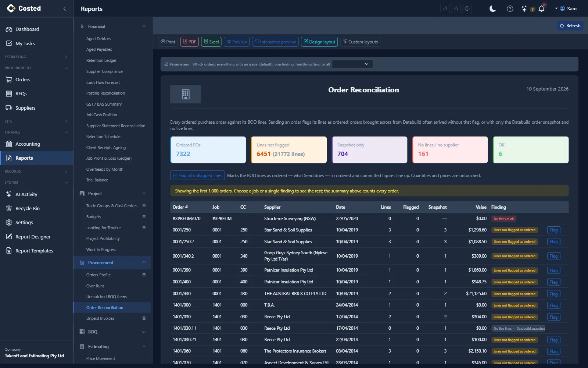This screenshot has height=368, width=588.
Task: Click the Ordered POs summary card
Action: point(208,150)
